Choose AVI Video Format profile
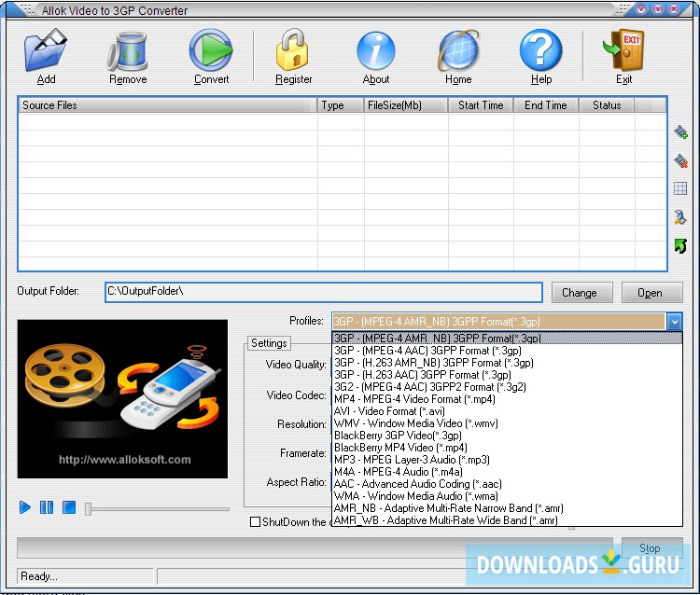The image size is (700, 595). (x=507, y=410)
